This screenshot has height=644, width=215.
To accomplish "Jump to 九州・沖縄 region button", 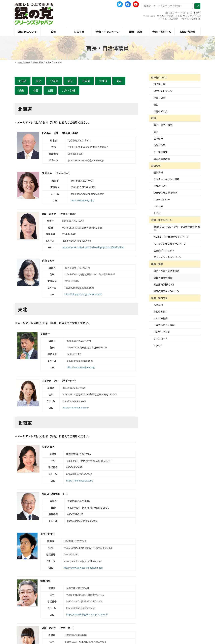I will point(69,90).
